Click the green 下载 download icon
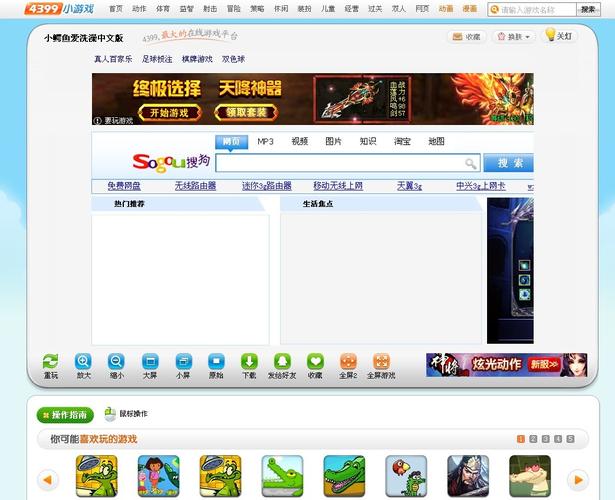 (x=249, y=361)
